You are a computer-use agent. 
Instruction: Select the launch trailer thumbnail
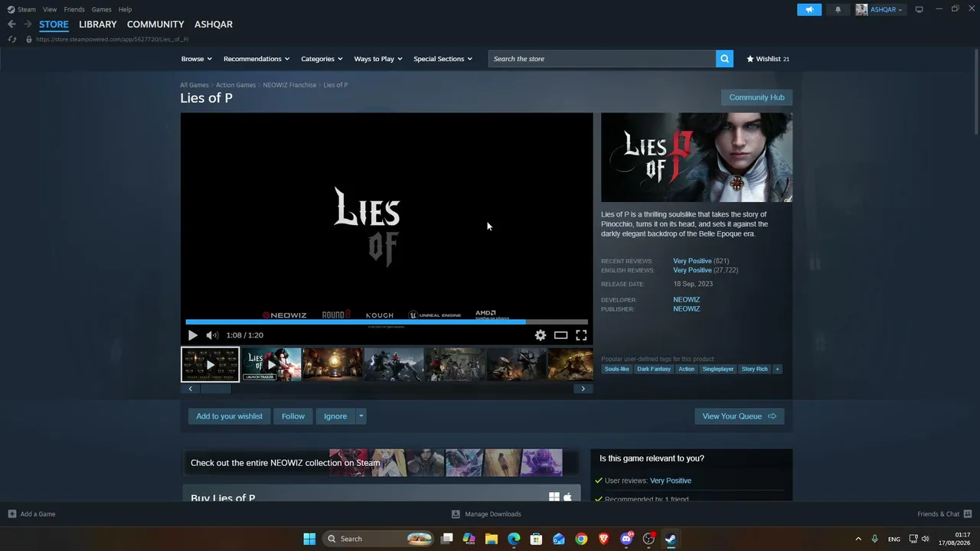(x=272, y=364)
